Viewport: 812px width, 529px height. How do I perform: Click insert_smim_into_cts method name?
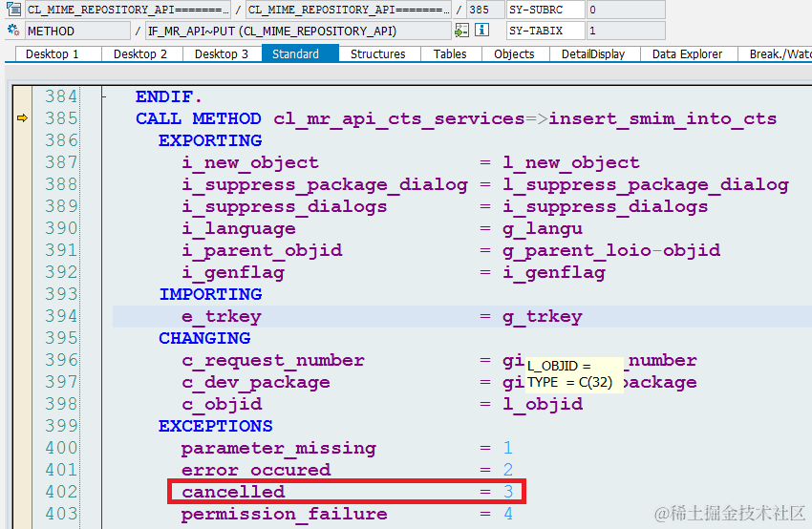click(x=663, y=118)
